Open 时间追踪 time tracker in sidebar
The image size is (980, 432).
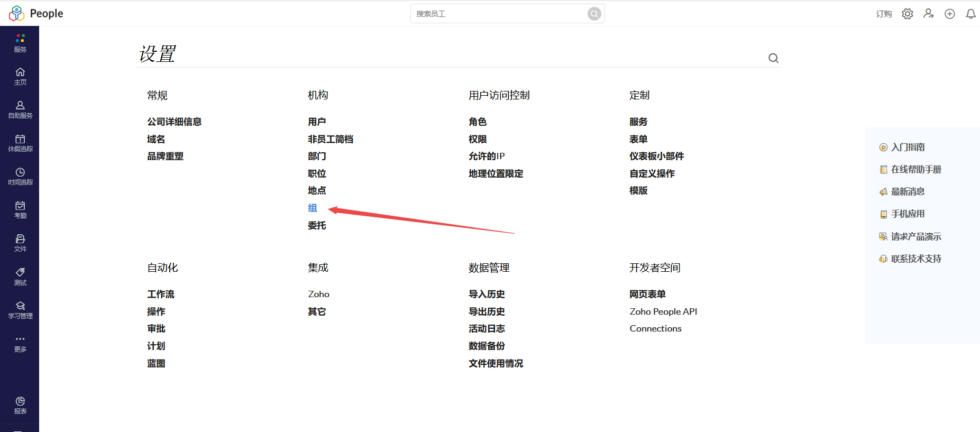[x=20, y=176]
